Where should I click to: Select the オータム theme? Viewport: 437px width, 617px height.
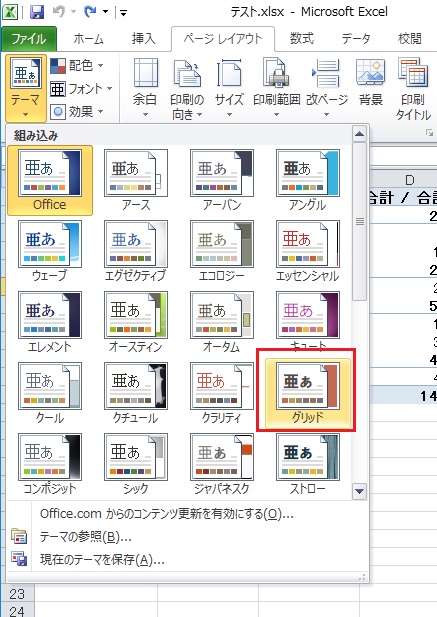click(x=222, y=322)
